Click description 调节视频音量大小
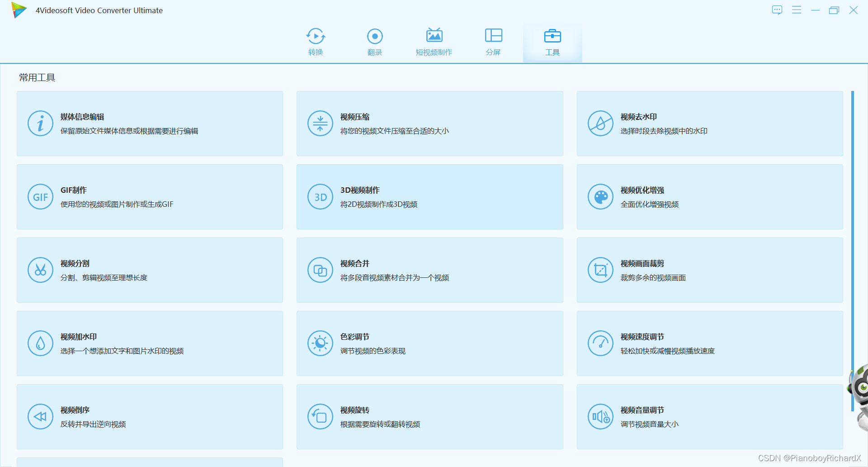Viewport: 868px width, 467px height. (x=649, y=424)
